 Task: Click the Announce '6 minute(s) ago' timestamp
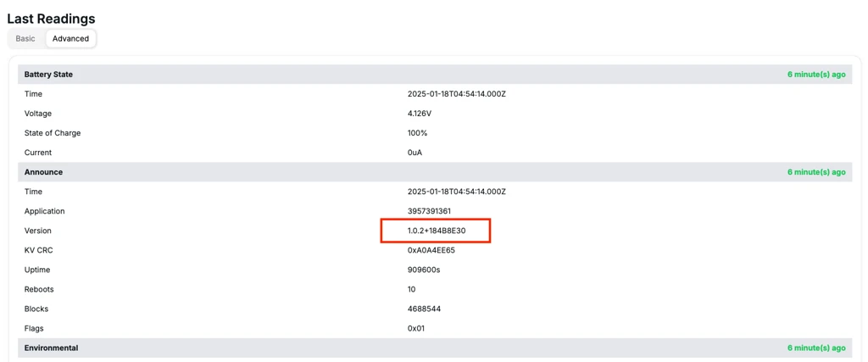(x=815, y=172)
